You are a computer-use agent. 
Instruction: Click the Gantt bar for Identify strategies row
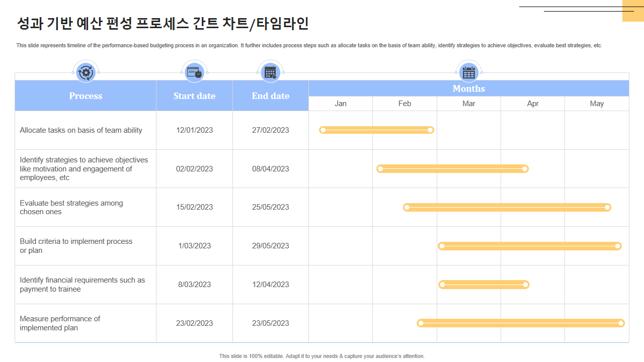click(x=453, y=169)
